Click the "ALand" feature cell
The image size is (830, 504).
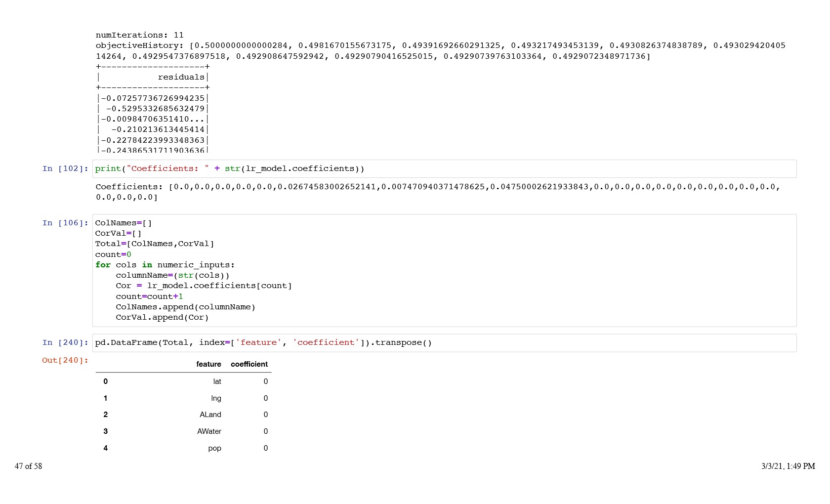click(x=210, y=415)
